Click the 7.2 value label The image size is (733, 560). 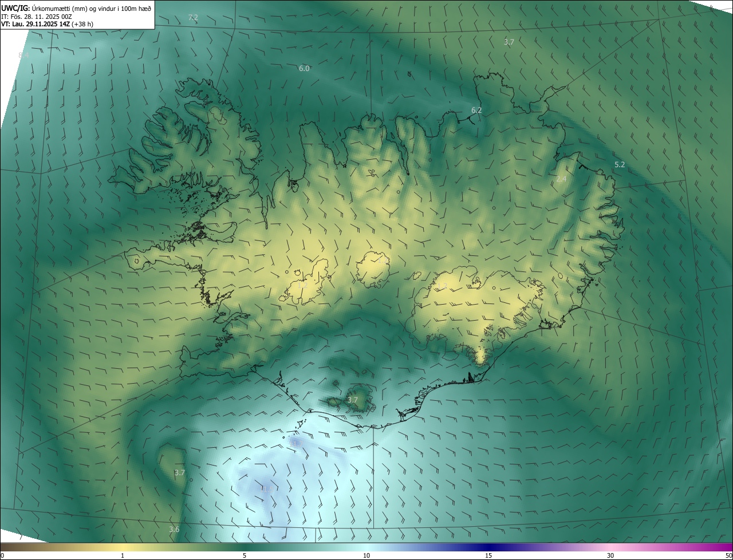pos(193,17)
